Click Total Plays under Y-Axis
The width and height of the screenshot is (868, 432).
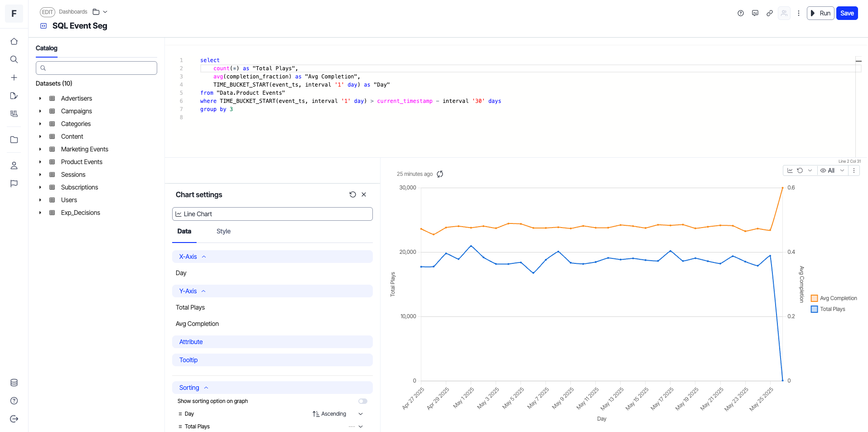[190, 307]
